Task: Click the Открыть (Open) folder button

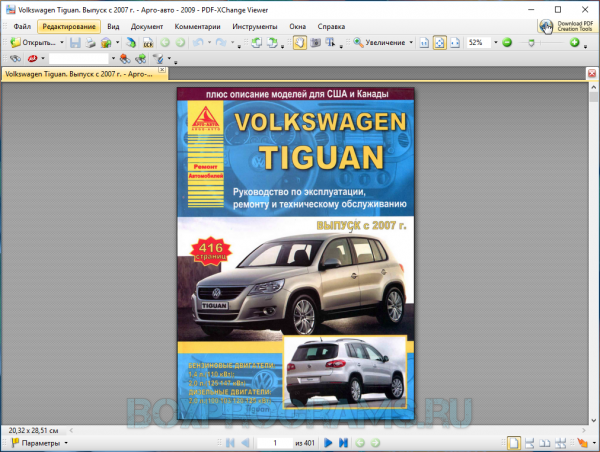Action: coord(33,42)
